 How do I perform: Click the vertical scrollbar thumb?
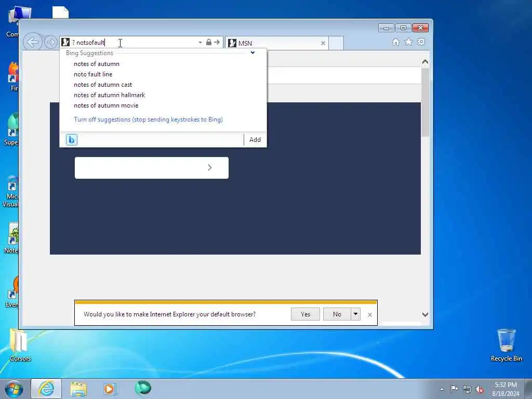[x=425, y=102]
